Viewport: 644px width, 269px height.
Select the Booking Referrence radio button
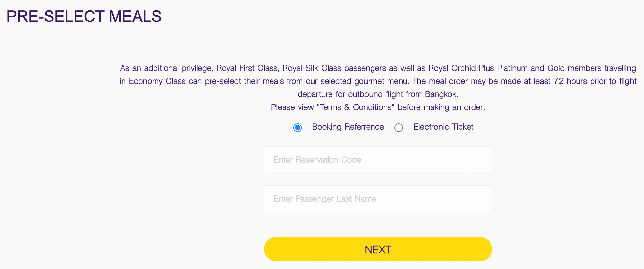click(298, 128)
